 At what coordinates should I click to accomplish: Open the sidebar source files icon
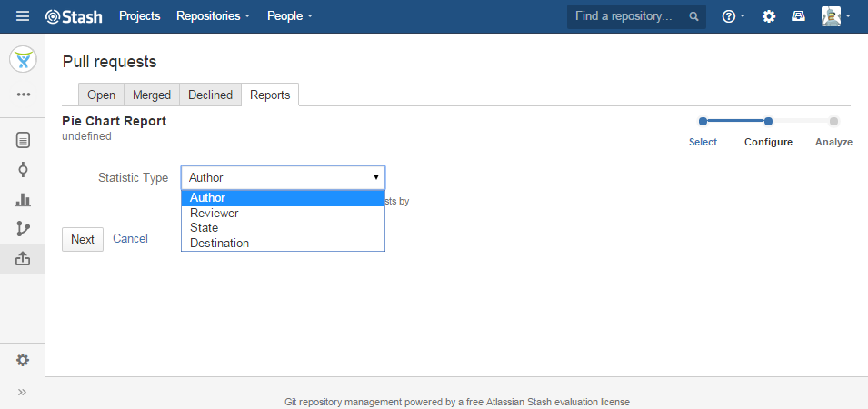[23, 140]
